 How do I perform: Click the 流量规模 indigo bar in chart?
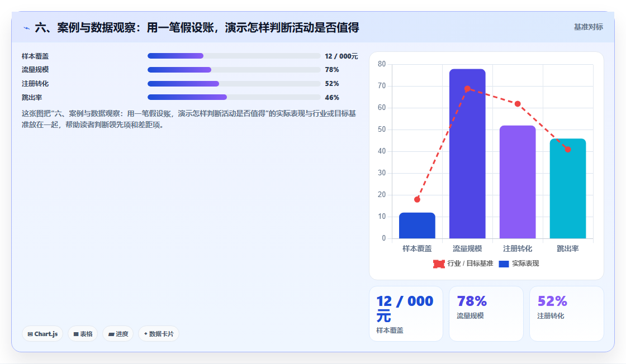click(x=467, y=154)
